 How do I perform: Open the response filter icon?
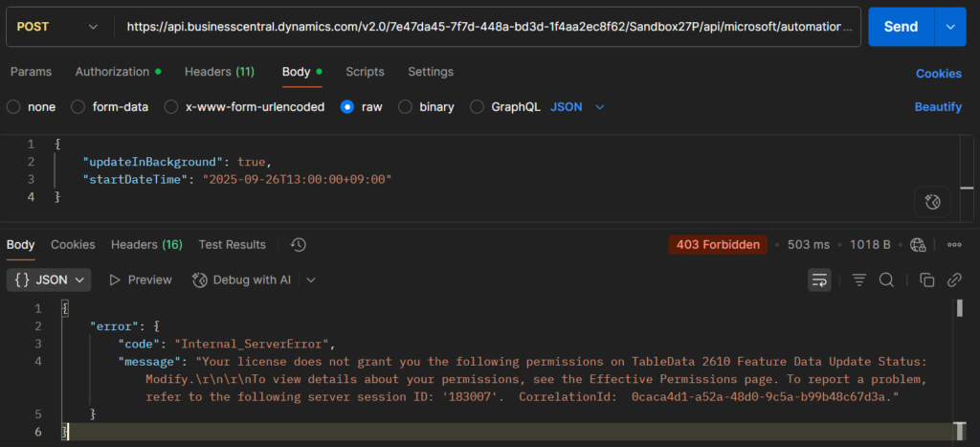point(859,279)
